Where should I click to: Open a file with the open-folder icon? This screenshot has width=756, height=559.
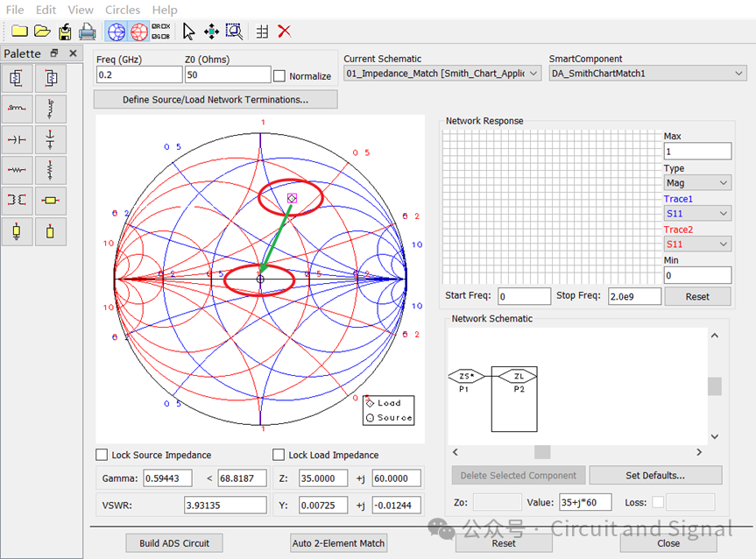[x=42, y=32]
